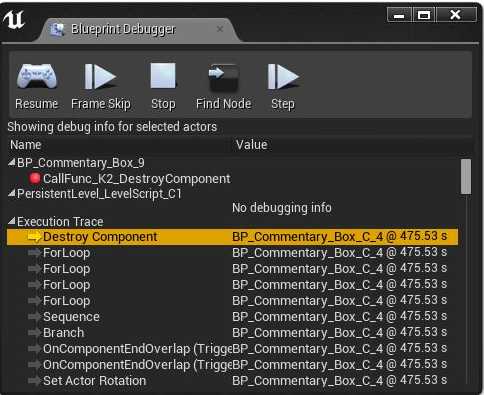Close the debugger window
The width and height of the screenshot is (484, 395).
[x=456, y=15]
